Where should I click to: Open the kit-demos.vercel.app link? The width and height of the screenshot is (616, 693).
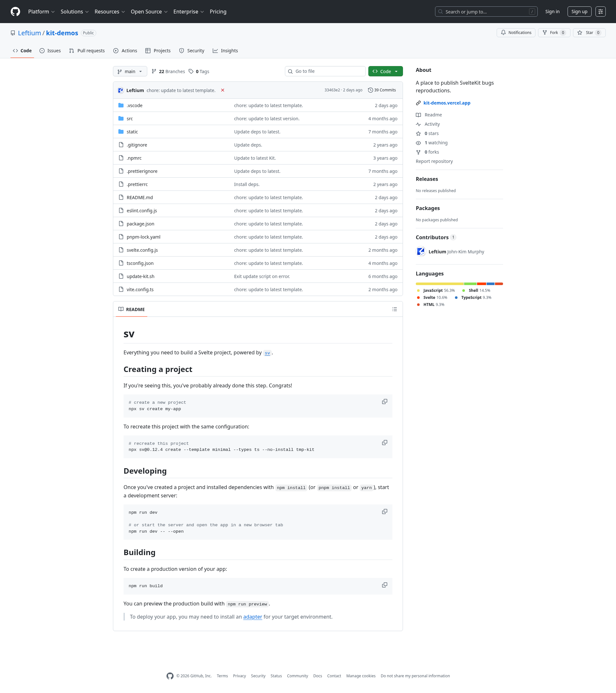pos(447,103)
